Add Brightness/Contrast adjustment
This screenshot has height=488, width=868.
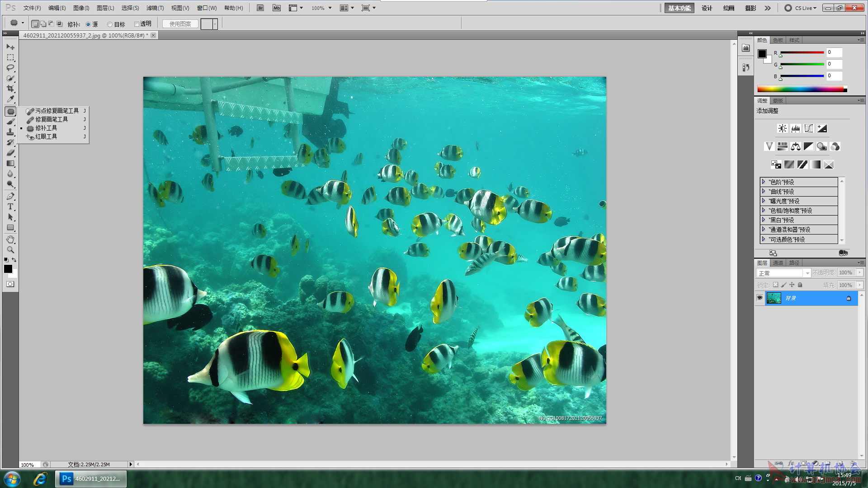click(783, 128)
